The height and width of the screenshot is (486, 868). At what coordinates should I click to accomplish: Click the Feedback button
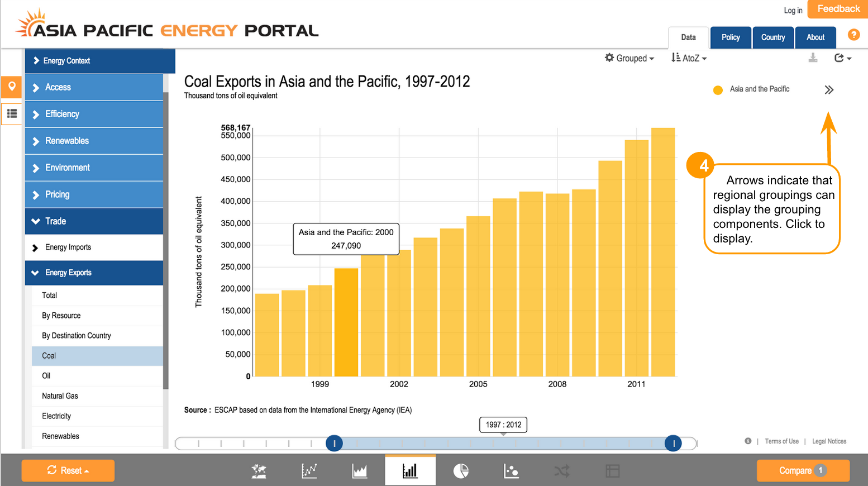(x=838, y=9)
